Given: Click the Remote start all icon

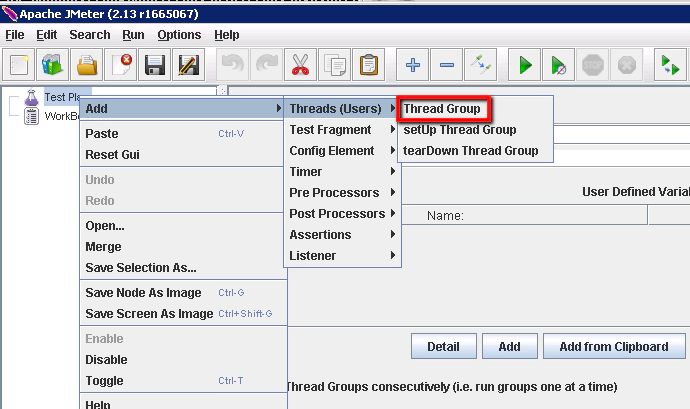Looking at the screenshot, I should pyautogui.click(x=670, y=65).
